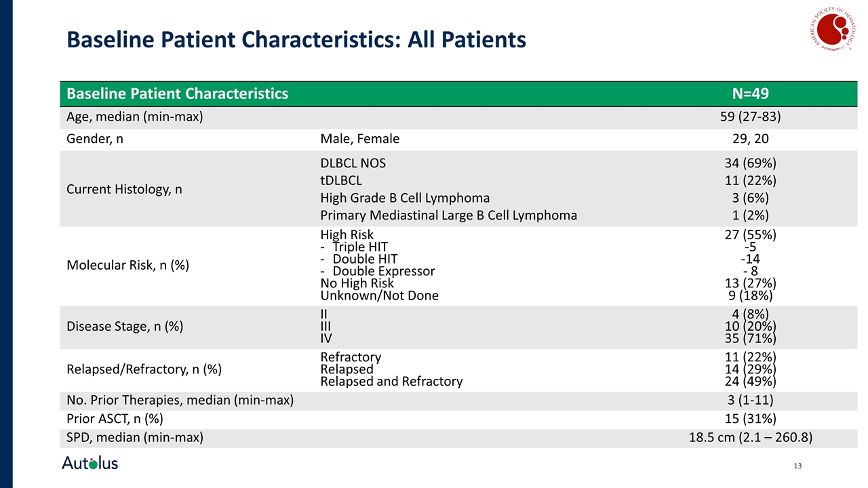Image resolution: width=868 pixels, height=488 pixels.
Task: Click the N=49 column header
Action: tap(750, 94)
